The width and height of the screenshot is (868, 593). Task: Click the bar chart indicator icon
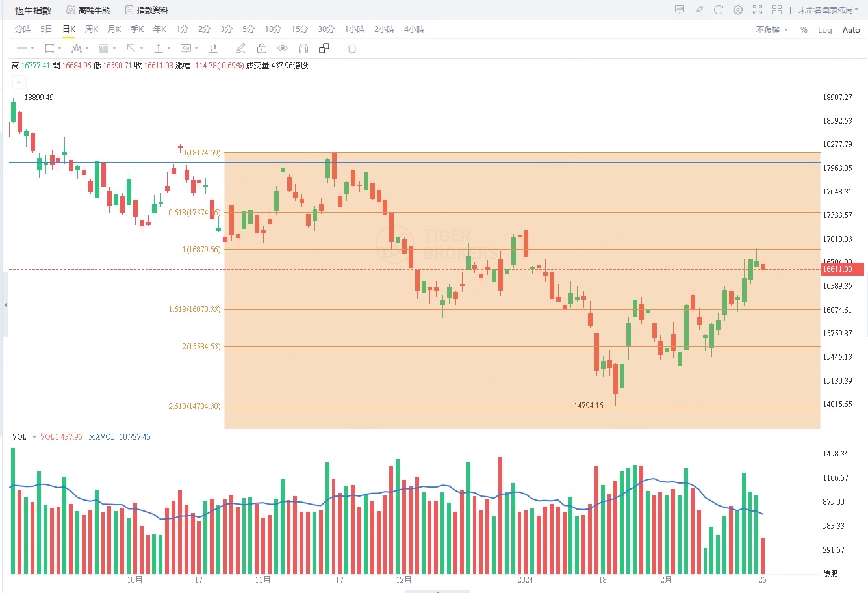212,48
